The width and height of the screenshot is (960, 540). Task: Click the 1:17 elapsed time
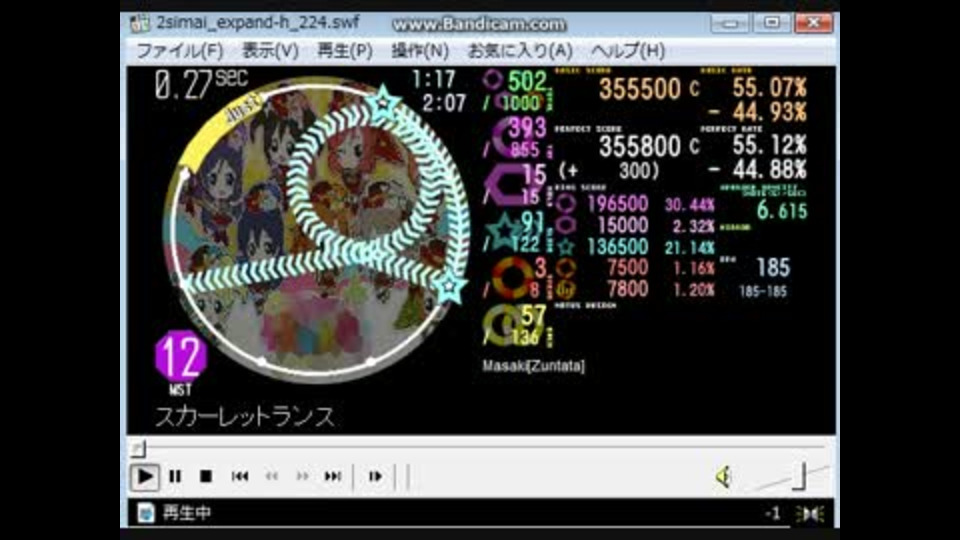pos(433,80)
